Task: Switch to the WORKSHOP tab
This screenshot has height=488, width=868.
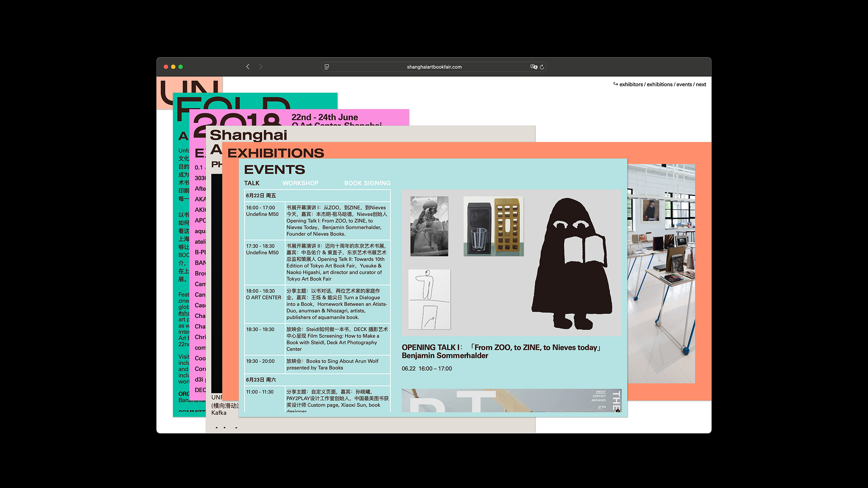Action: click(300, 183)
